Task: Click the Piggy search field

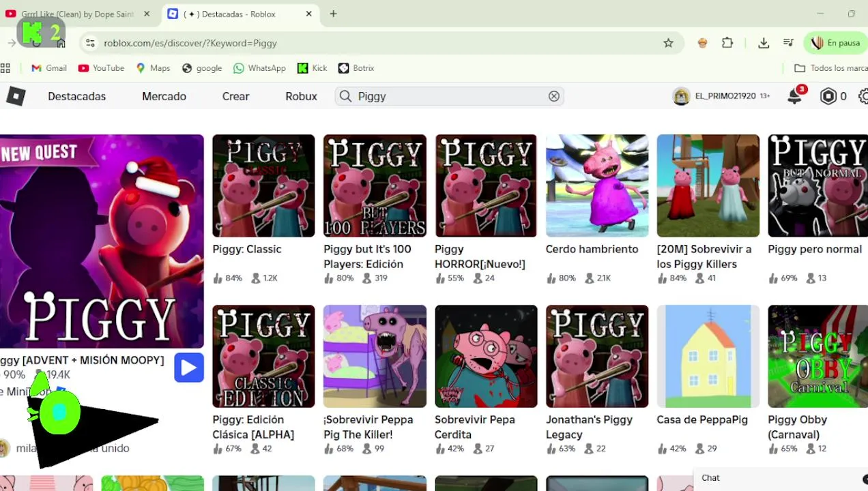Action: [x=450, y=96]
